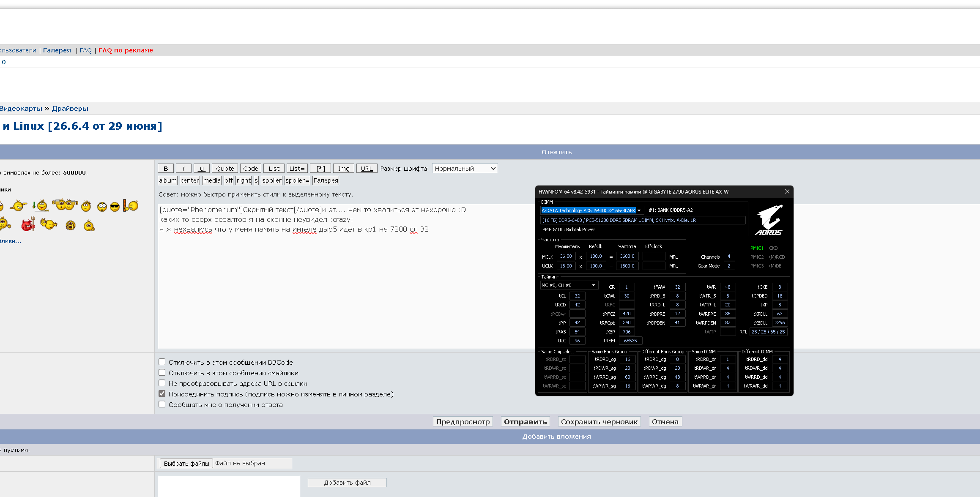This screenshot has width=980, height=497.
Task: Follow the Драйверы breadcrumb link
Action: tap(70, 109)
